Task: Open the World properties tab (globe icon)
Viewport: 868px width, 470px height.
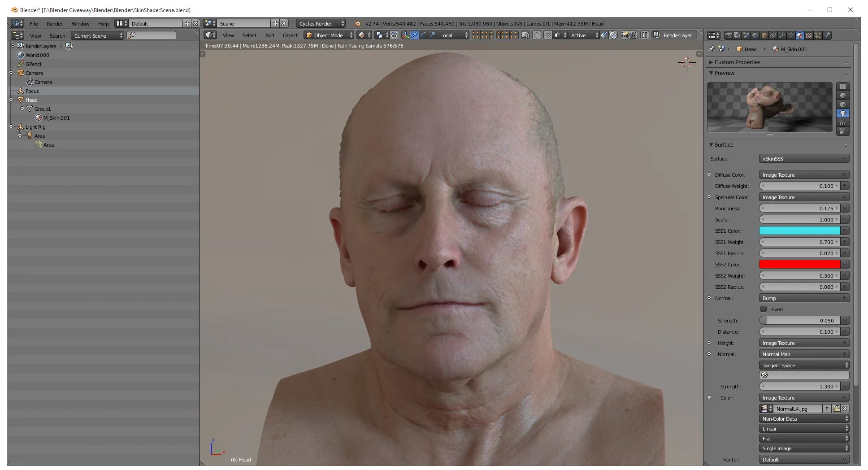Action: pos(755,35)
